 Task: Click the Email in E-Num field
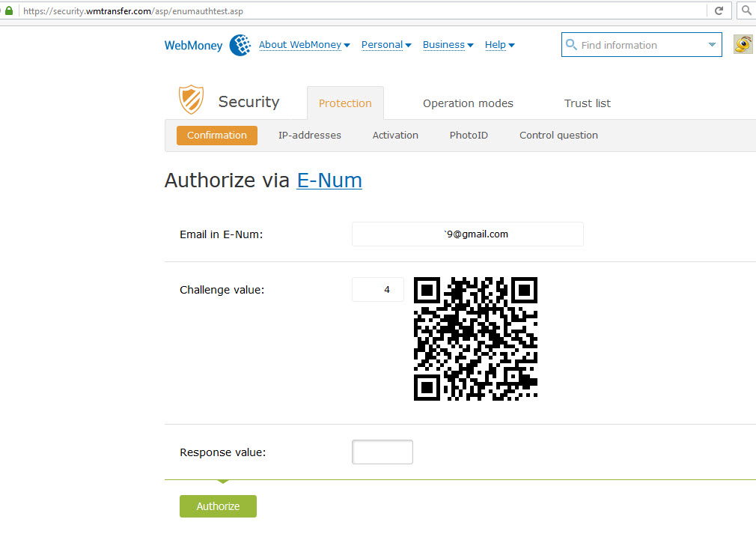click(467, 234)
